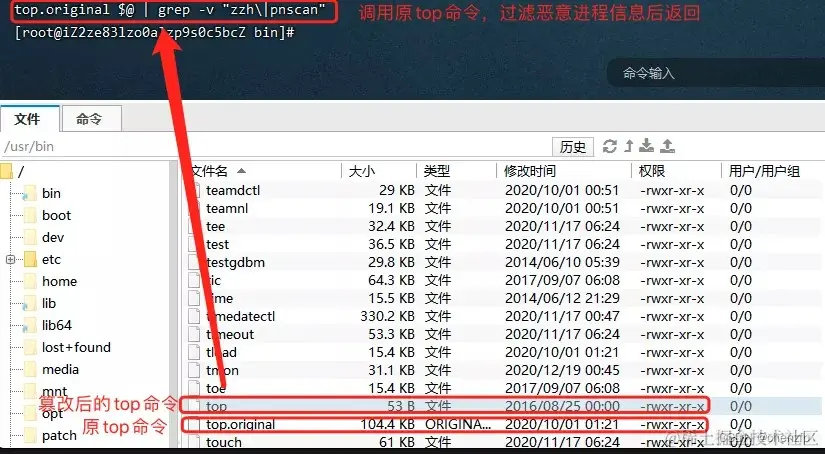Screen dimensions: 825x454
Task: Switch to the 文件 tab
Action: click(x=29, y=118)
